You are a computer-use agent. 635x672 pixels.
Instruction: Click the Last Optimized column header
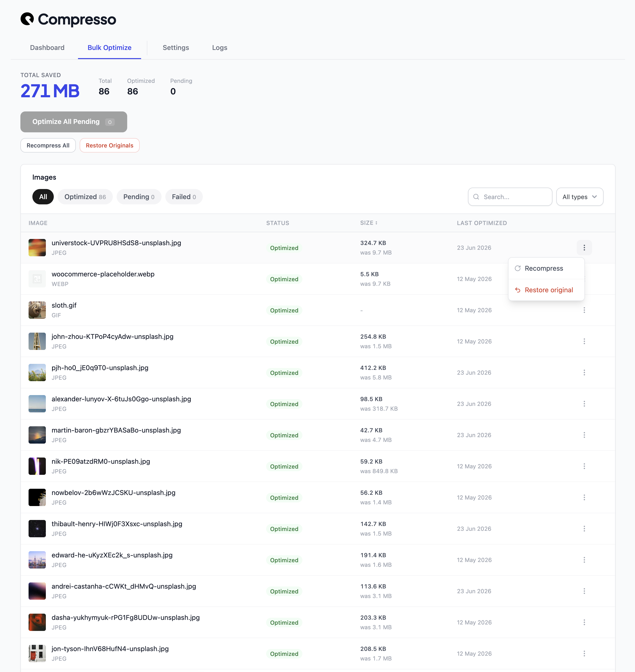pyautogui.click(x=482, y=223)
